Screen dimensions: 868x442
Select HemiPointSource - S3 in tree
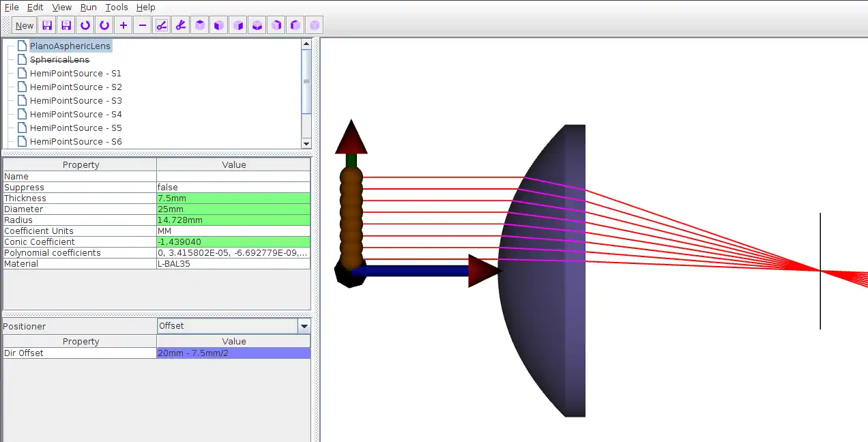pyautogui.click(x=76, y=101)
